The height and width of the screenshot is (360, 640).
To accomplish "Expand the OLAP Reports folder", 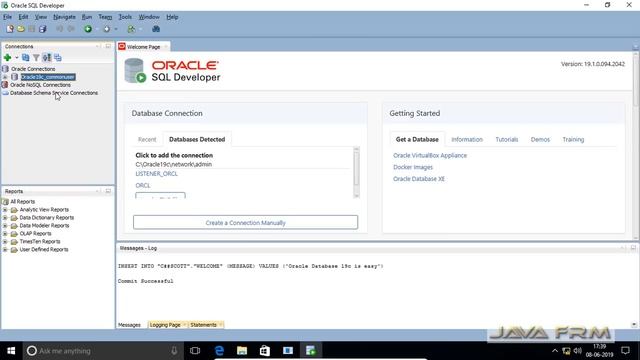I will 5,233.
